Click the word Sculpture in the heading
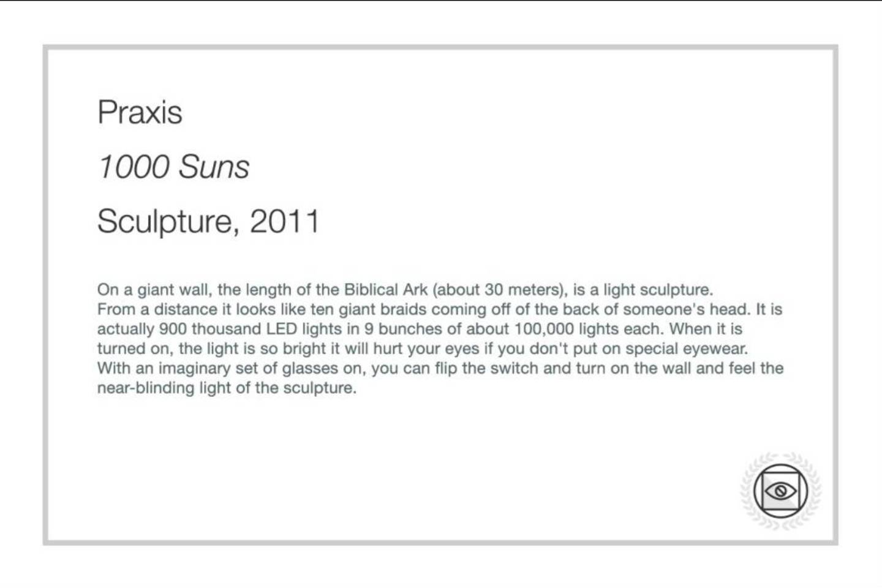The image size is (882, 588). tap(165, 221)
